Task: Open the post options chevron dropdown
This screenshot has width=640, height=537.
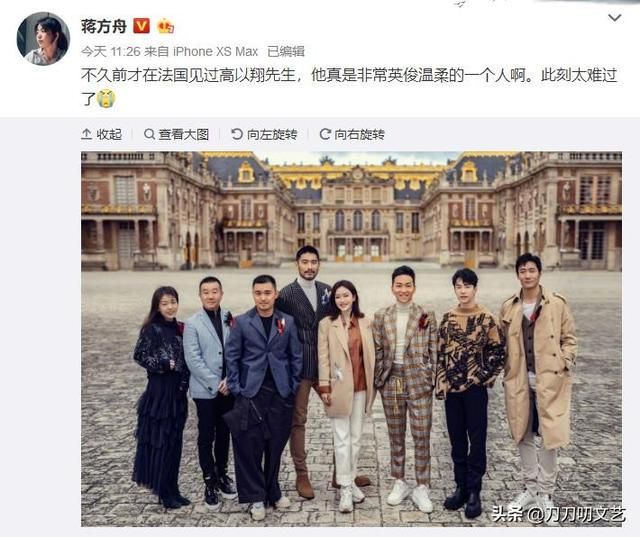Action: [615, 18]
